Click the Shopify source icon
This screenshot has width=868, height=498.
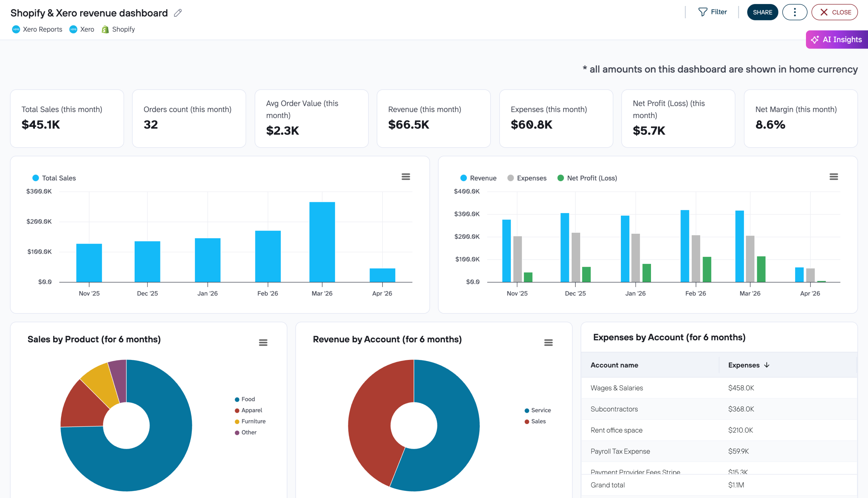point(105,30)
